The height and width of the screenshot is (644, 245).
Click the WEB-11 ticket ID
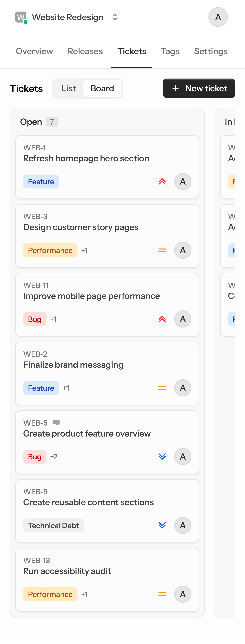click(x=36, y=285)
